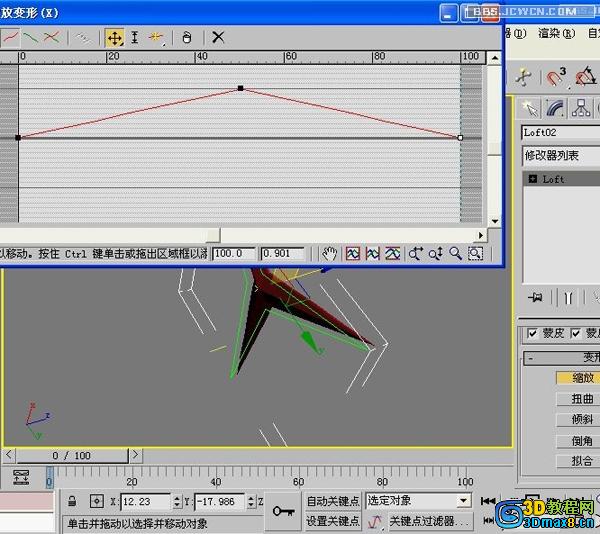Viewport: 600px width, 534px height.
Task: Toggle the first 蒙皮 checkbox
Action: 532,333
